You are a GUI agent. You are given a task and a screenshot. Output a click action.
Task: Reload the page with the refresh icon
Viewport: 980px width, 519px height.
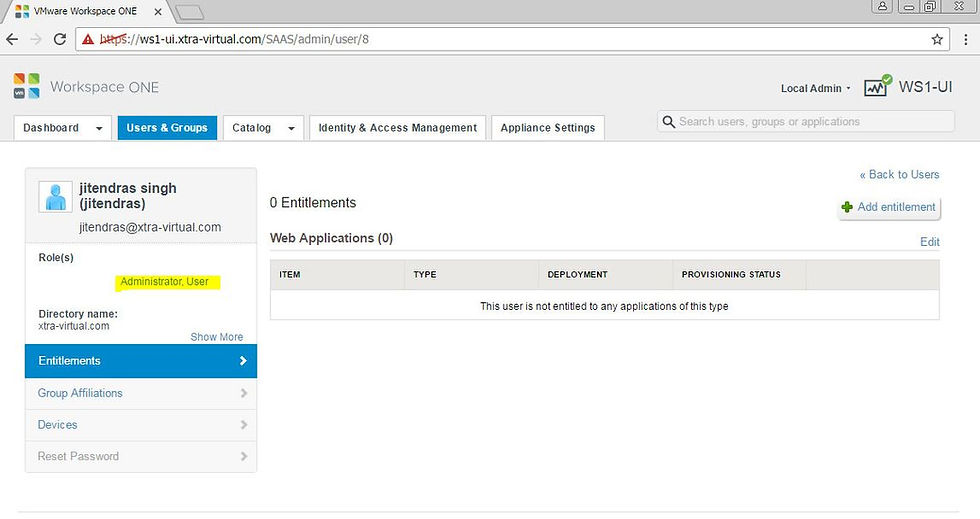point(60,39)
